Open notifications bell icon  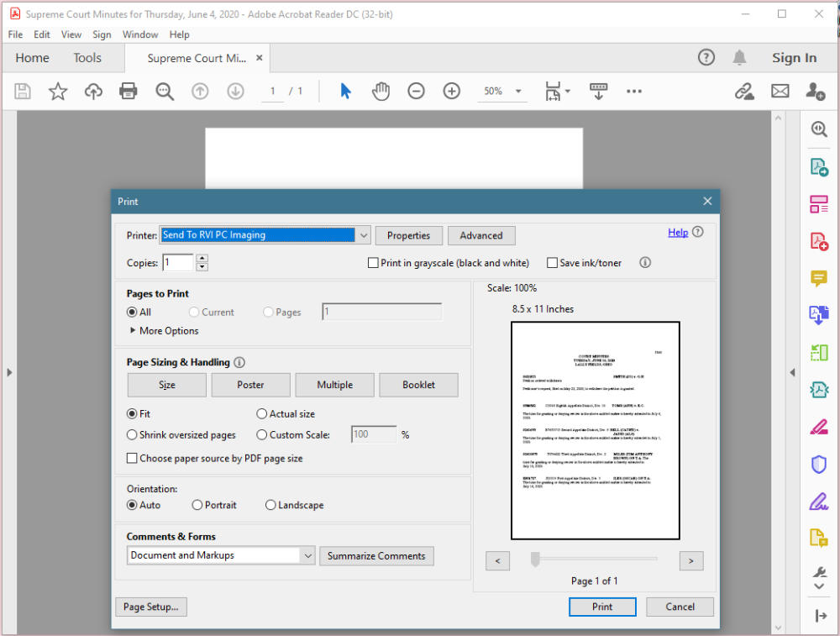pyautogui.click(x=739, y=57)
